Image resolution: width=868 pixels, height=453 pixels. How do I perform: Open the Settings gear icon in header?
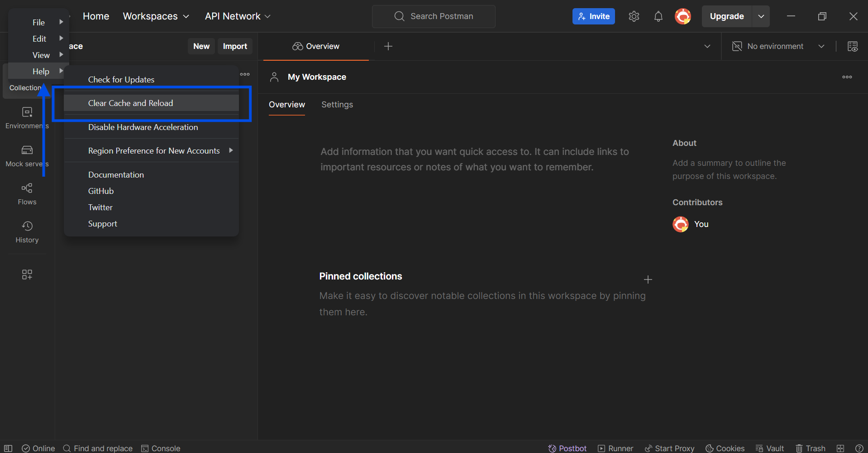[634, 16]
